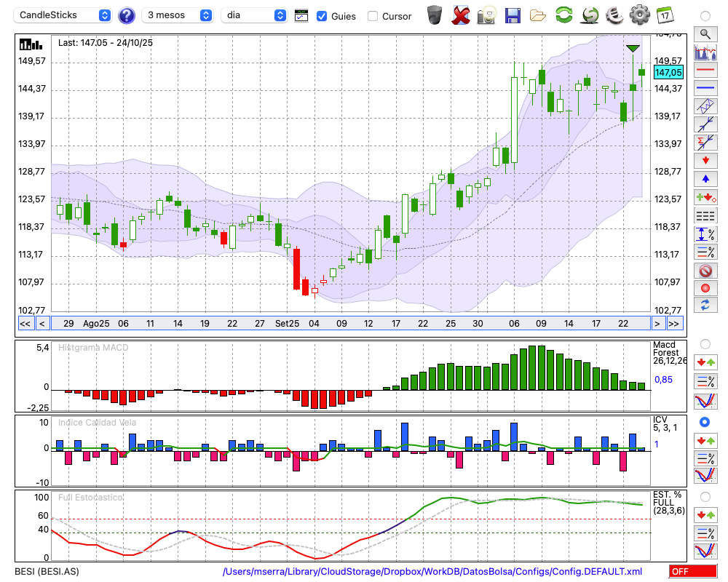This screenshot has width=728, height=582.
Task: Click the calendar icon in top toolbar
Action: pyautogui.click(x=664, y=15)
